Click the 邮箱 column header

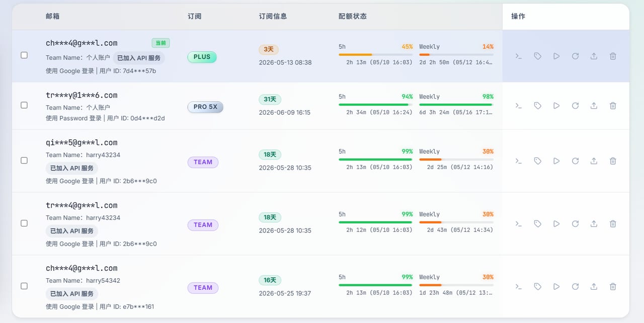click(x=53, y=16)
